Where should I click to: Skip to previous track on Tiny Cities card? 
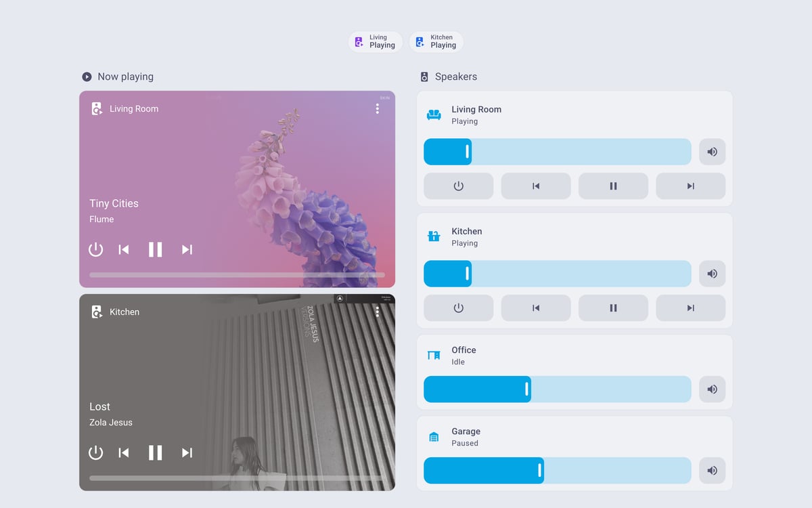(124, 249)
